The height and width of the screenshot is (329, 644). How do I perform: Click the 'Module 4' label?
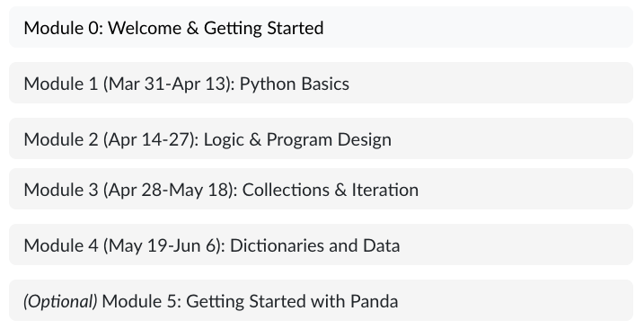coord(61,246)
